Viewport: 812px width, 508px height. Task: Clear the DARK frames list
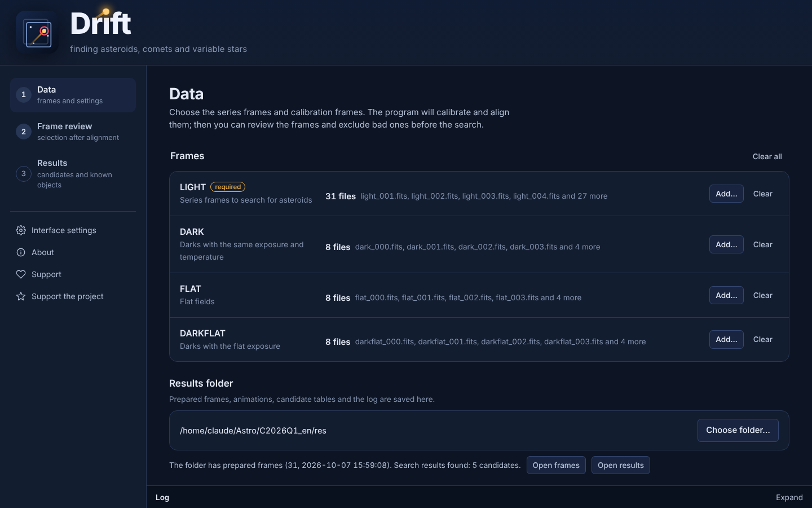tap(763, 244)
